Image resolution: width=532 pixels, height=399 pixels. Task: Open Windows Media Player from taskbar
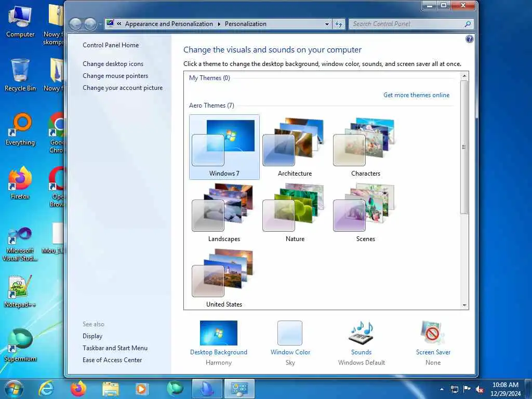click(142, 389)
